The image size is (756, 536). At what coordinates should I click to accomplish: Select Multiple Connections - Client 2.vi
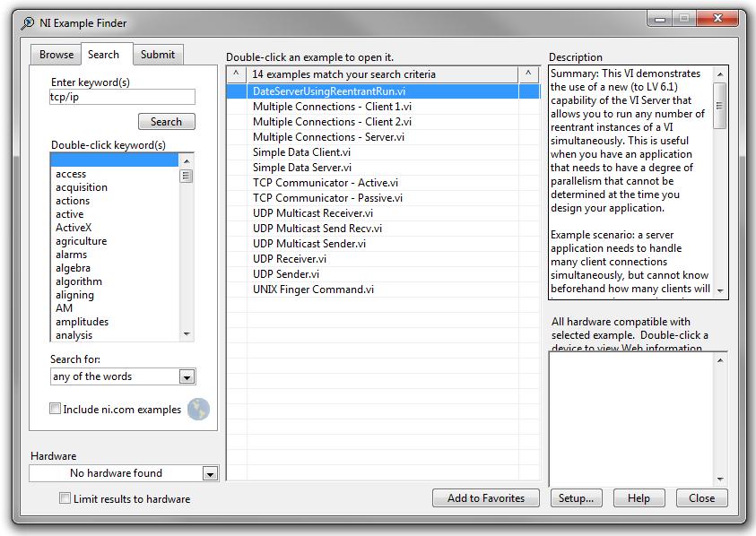tap(383, 122)
